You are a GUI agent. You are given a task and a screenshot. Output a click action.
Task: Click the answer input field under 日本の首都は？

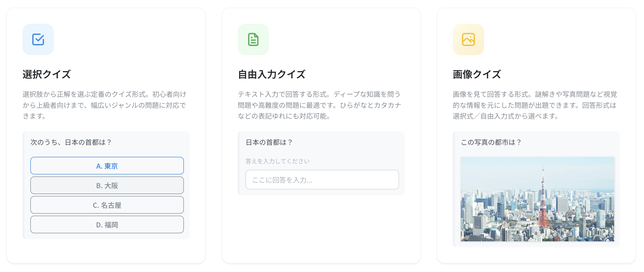click(x=322, y=180)
